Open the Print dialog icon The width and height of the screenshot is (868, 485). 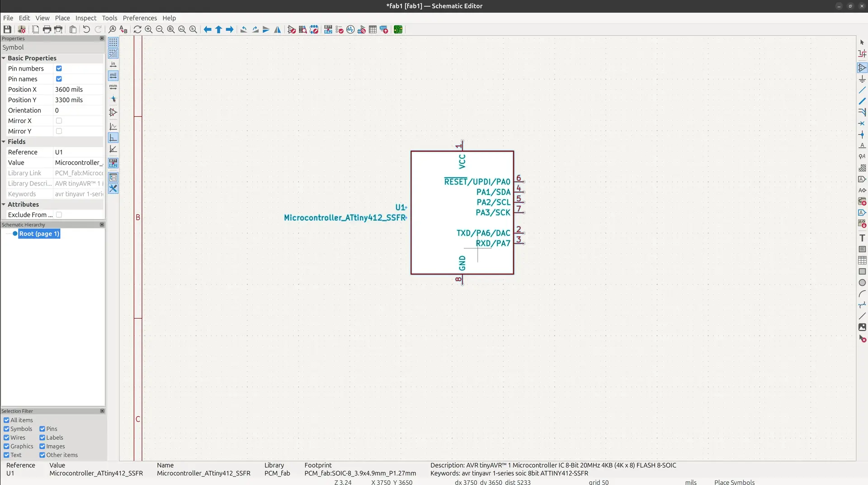(47, 29)
